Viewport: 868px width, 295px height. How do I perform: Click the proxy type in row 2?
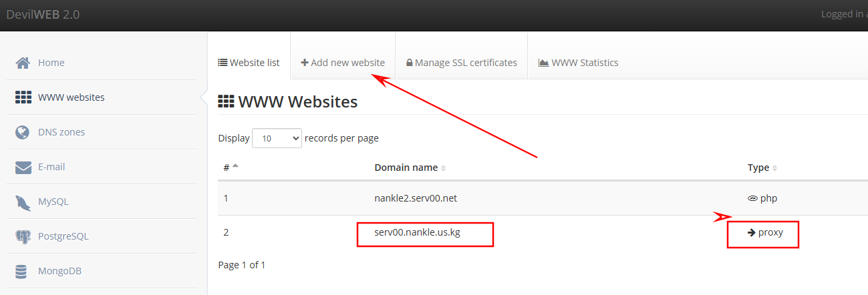click(x=765, y=233)
